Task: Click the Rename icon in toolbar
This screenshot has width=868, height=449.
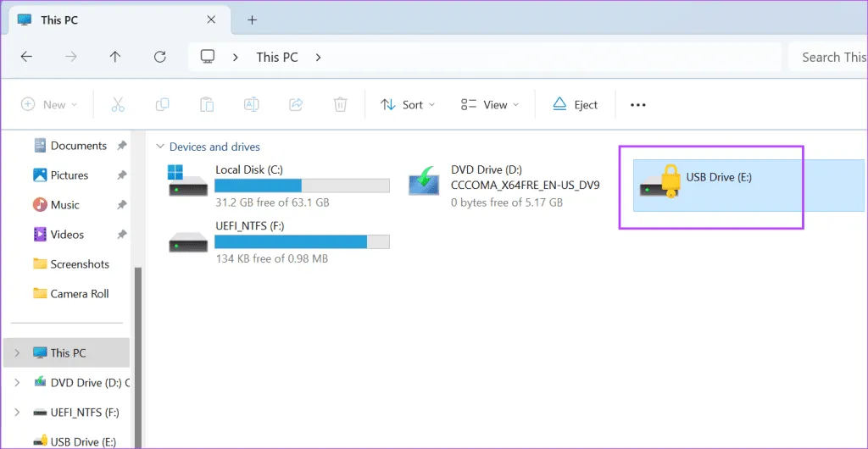Action: point(251,105)
